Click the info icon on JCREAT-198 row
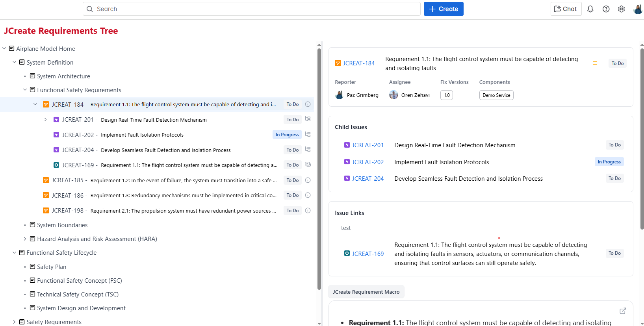Viewport: 644px width, 326px height. point(308,211)
